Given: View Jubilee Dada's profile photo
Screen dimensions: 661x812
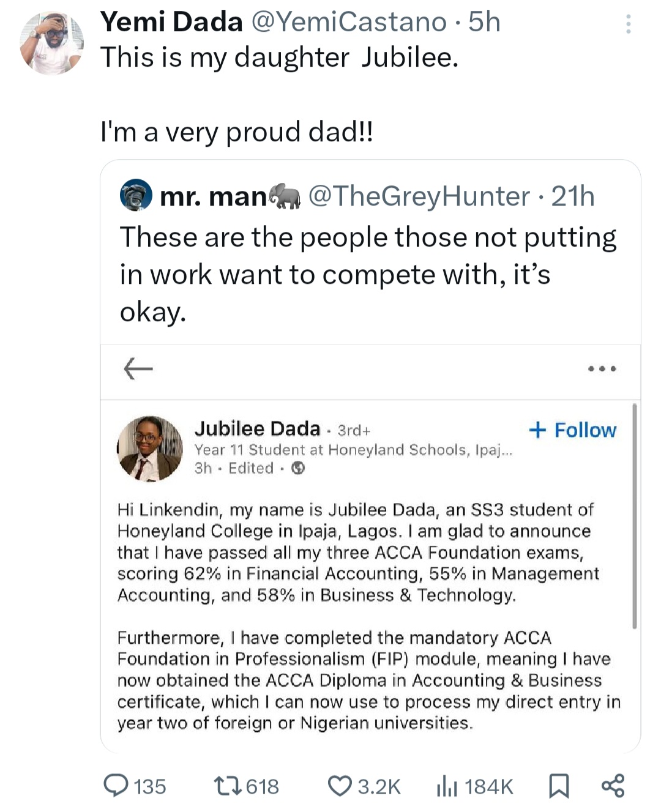Looking at the screenshot, I should [x=150, y=449].
